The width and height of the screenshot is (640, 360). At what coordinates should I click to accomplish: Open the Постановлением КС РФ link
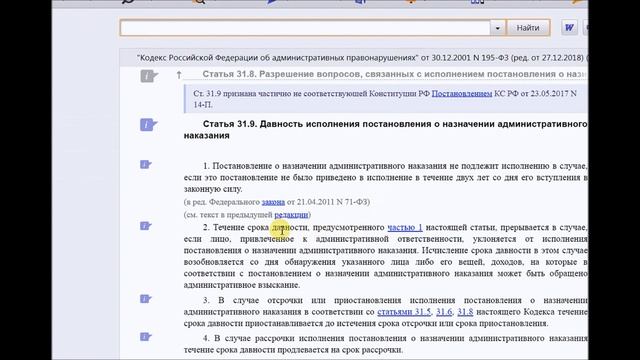coord(462,93)
